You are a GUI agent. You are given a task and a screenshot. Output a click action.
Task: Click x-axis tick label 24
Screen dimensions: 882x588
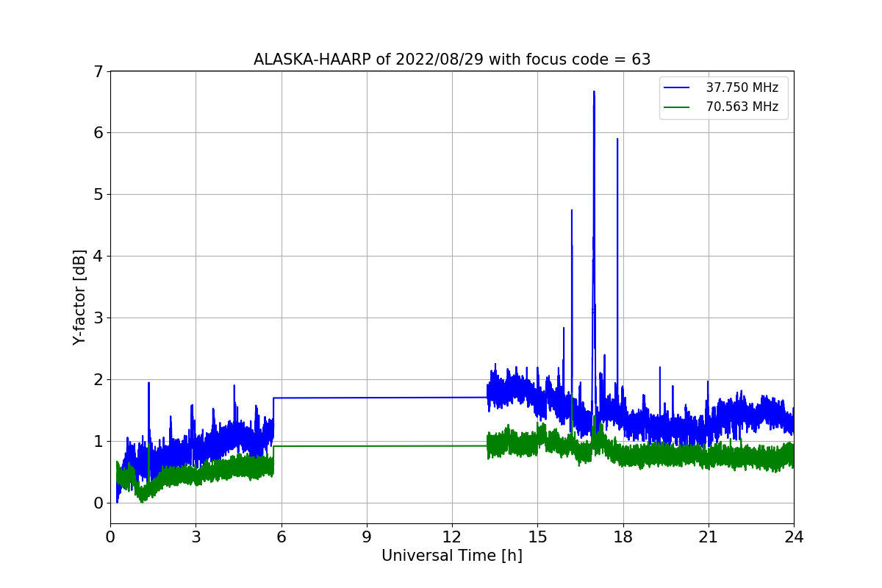pyautogui.click(x=794, y=537)
